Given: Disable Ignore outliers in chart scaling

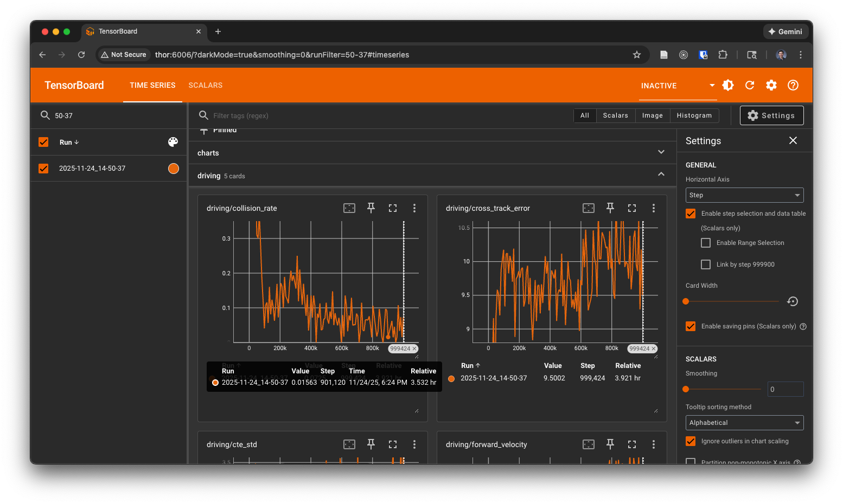Looking at the screenshot, I should click(x=691, y=441).
